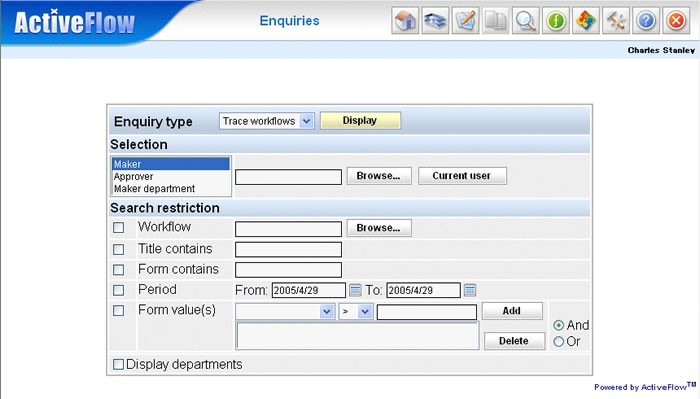This screenshot has width=700, height=399.
Task: Select Approver in the Selection list
Action: (x=133, y=176)
